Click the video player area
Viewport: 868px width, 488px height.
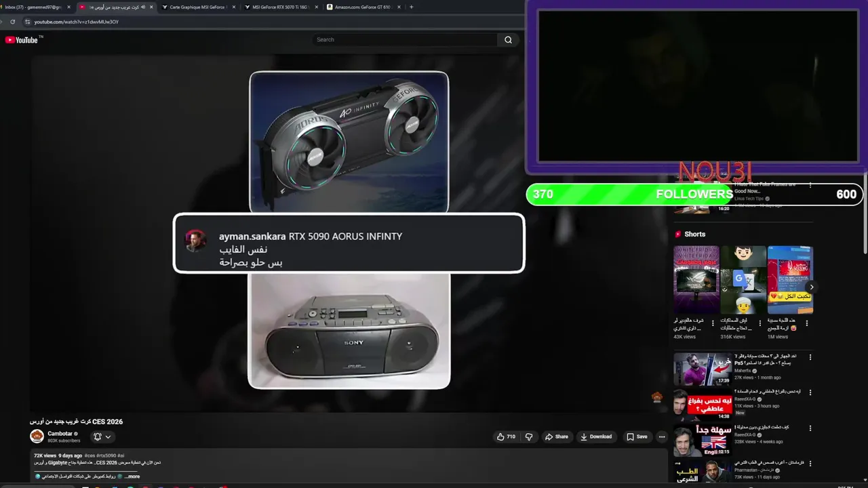(349, 232)
